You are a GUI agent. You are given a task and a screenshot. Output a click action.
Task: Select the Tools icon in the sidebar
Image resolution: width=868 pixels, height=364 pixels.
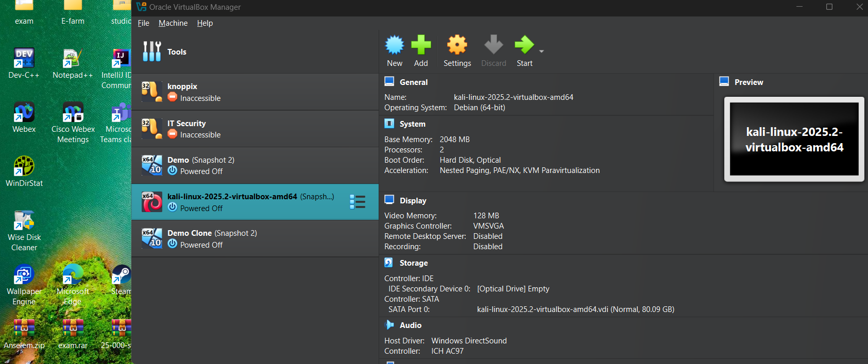[x=151, y=51]
